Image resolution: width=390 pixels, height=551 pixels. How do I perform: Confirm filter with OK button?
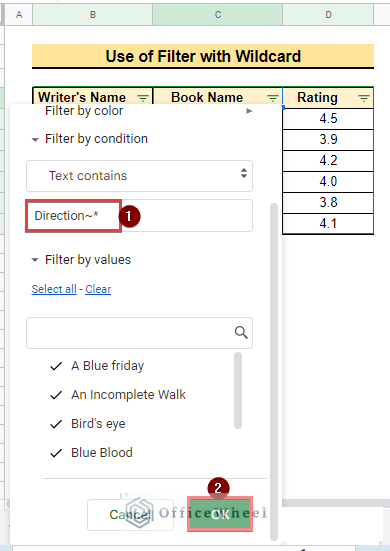click(220, 514)
